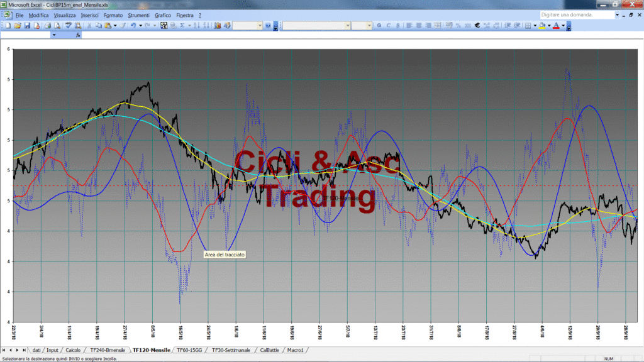Open the Modifica menu
The width and height of the screenshot is (644, 362).
pyautogui.click(x=38, y=15)
